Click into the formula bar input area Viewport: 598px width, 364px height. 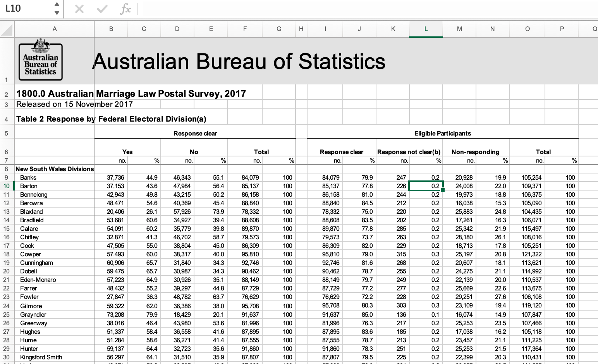[x=367, y=9]
